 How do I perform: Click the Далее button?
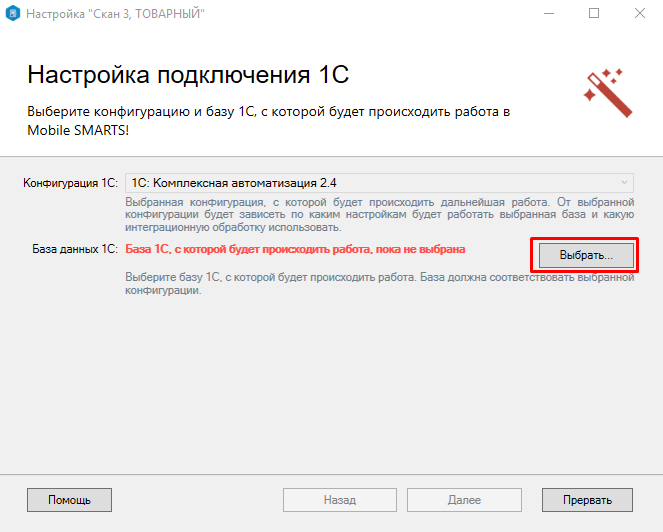pyautogui.click(x=464, y=500)
